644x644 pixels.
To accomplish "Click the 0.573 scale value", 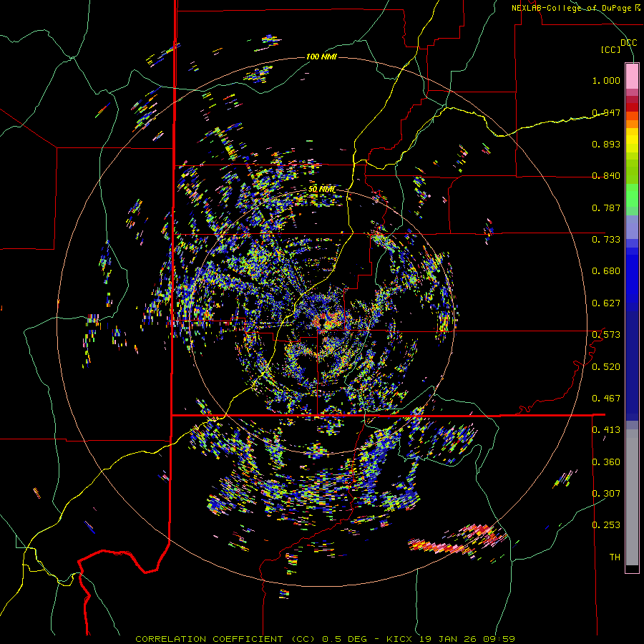I will pos(606,335).
